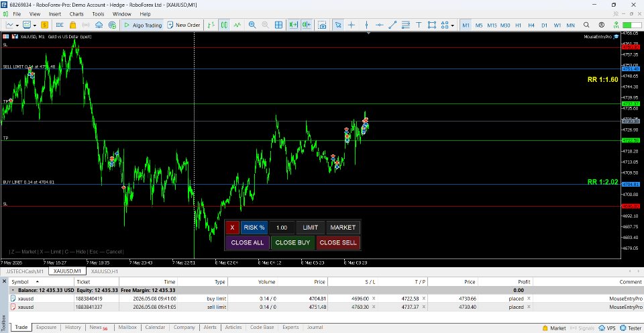
Task: Insert a text label with T tool
Action: point(419,25)
